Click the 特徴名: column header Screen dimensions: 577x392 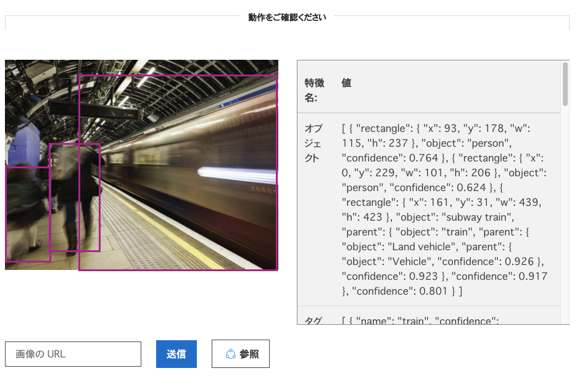(314, 90)
